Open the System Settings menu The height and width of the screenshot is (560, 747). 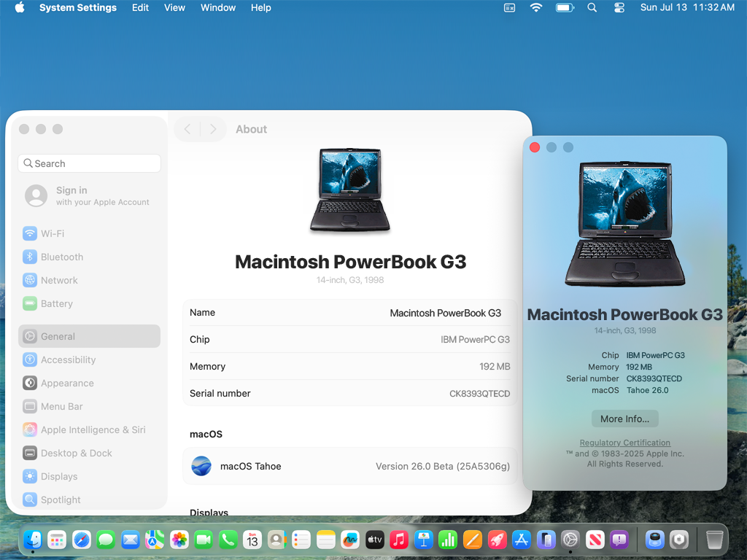tap(77, 7)
